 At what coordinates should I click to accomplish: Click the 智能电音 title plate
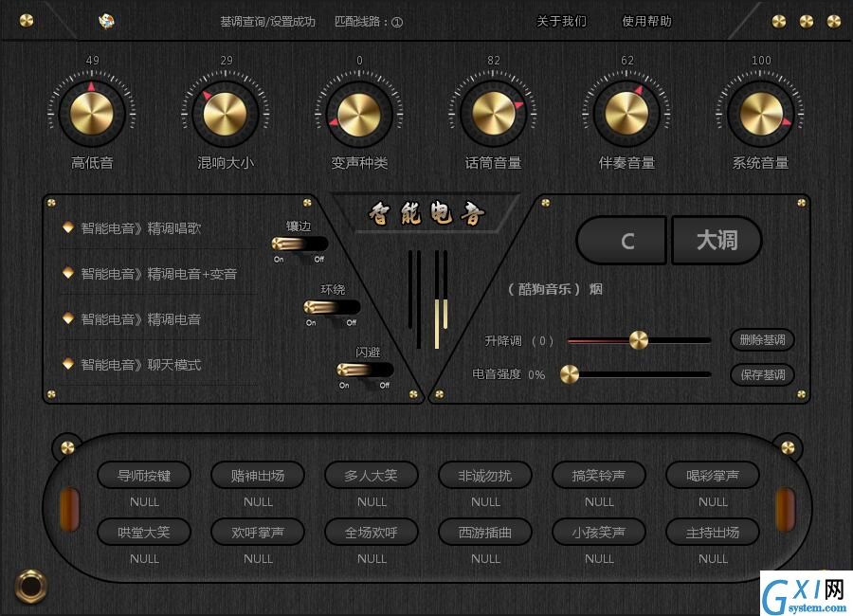[426, 213]
